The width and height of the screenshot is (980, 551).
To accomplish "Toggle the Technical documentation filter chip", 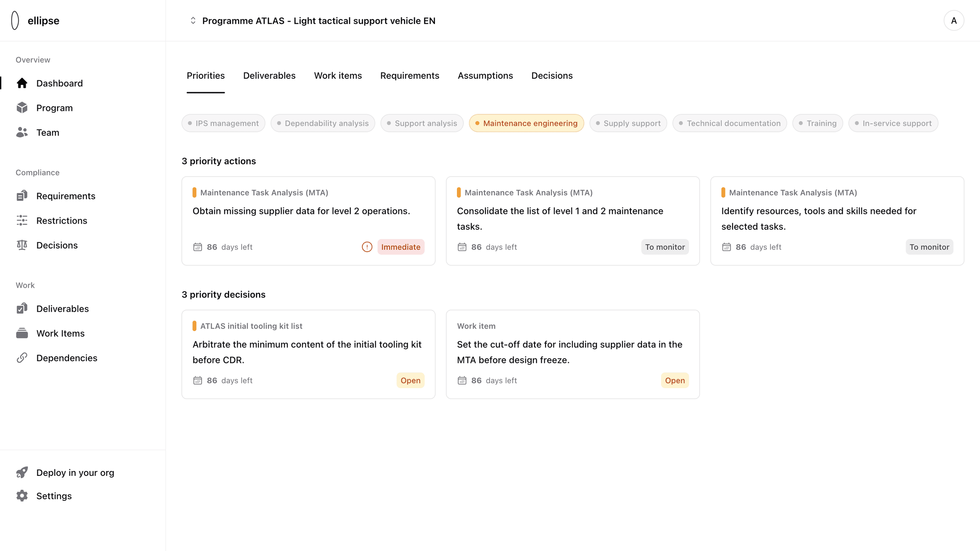I will 729,123.
